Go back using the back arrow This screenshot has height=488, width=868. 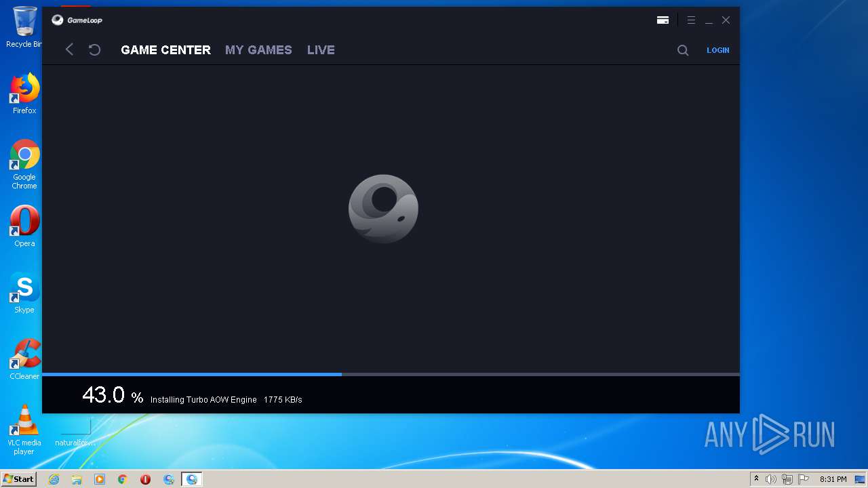tap(69, 49)
